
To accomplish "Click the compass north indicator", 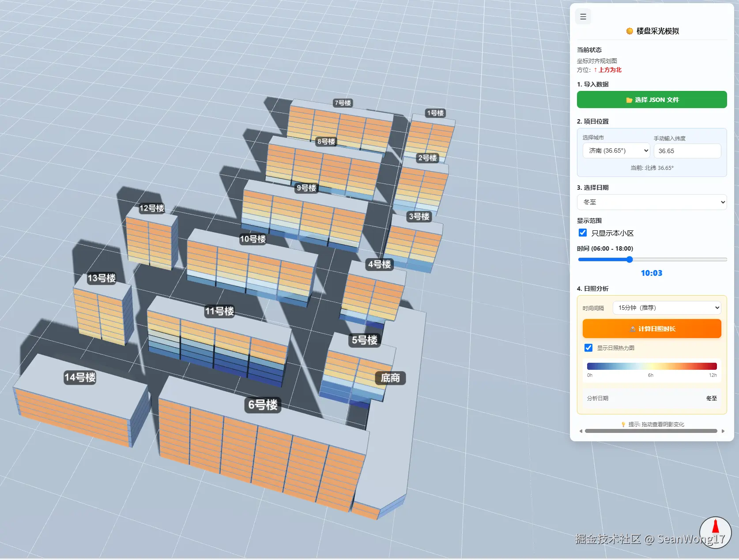I will (x=716, y=533).
